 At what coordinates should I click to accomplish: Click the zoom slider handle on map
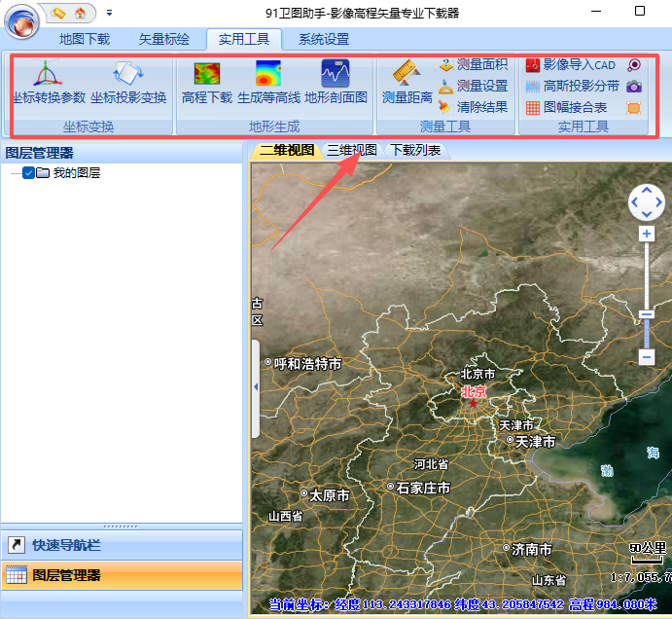click(x=647, y=314)
